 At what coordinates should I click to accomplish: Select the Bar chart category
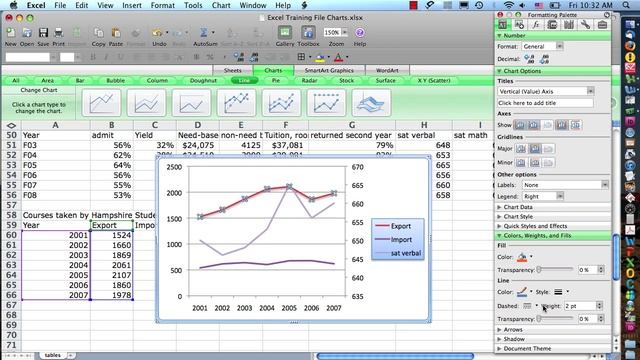point(80,80)
